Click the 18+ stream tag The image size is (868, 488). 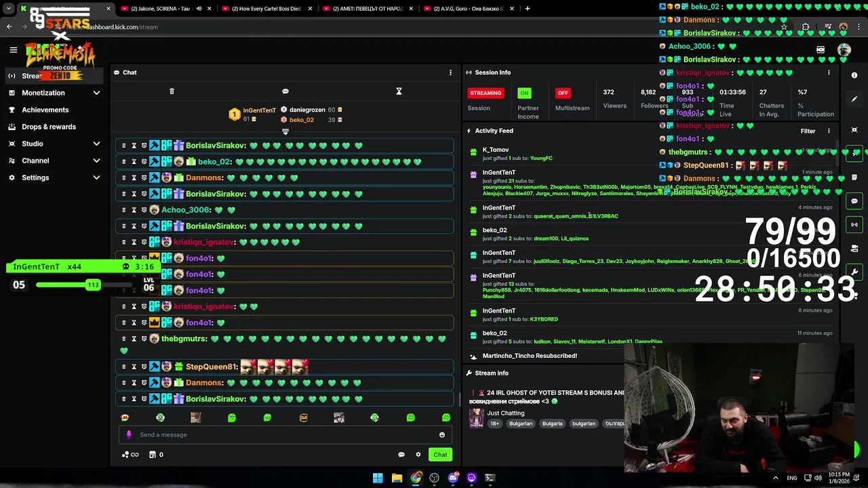click(494, 424)
